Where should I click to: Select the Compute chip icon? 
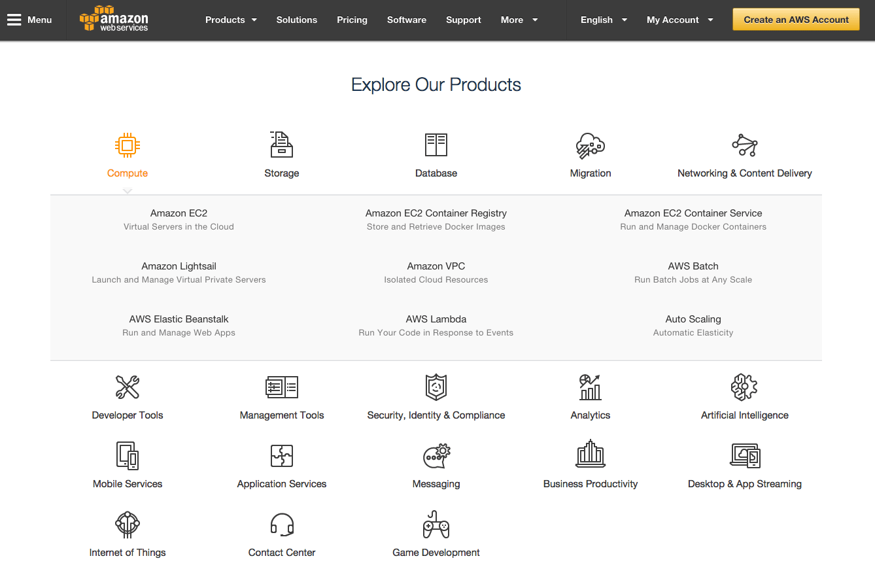[128, 145]
